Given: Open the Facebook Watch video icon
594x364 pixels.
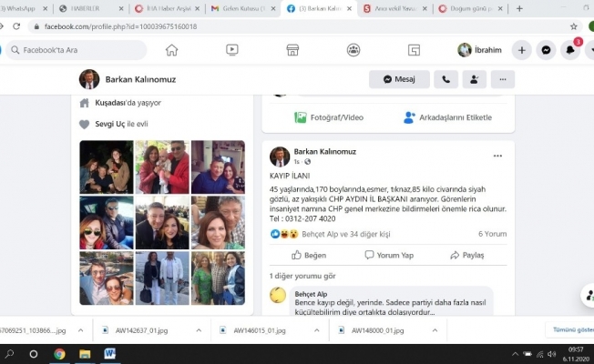Looking at the screenshot, I should click(232, 50).
